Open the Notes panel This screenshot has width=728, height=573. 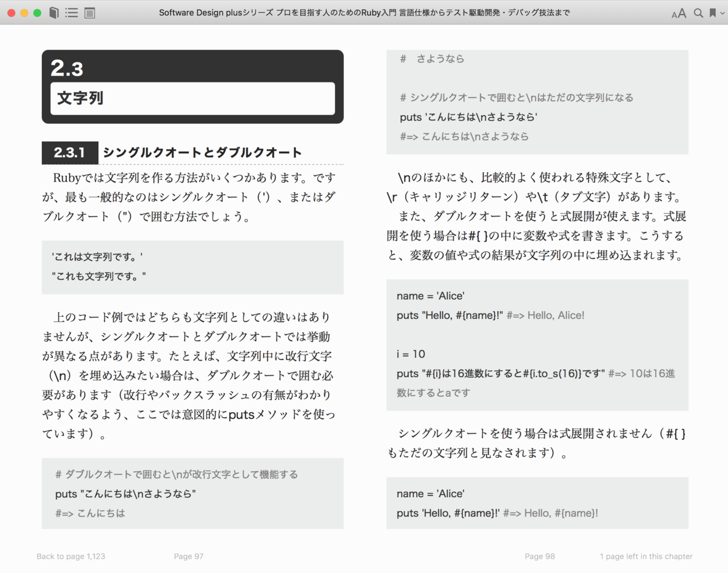(x=90, y=12)
